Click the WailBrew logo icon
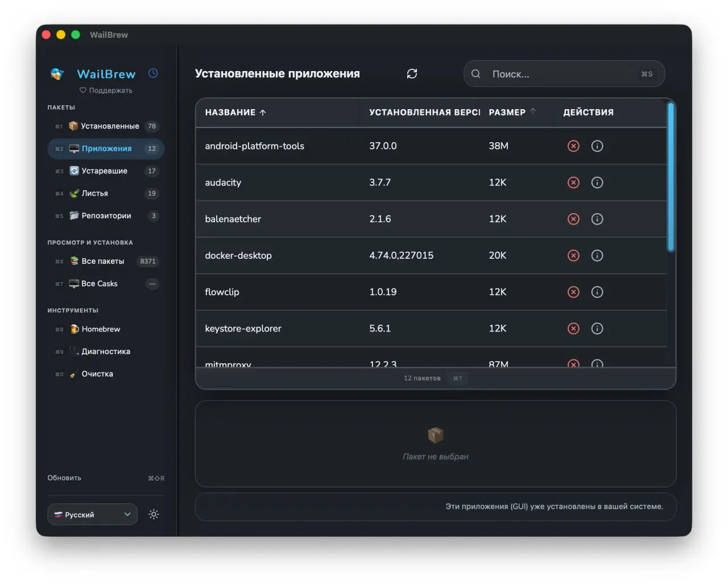Viewport: 728px width, 584px height. [x=57, y=74]
